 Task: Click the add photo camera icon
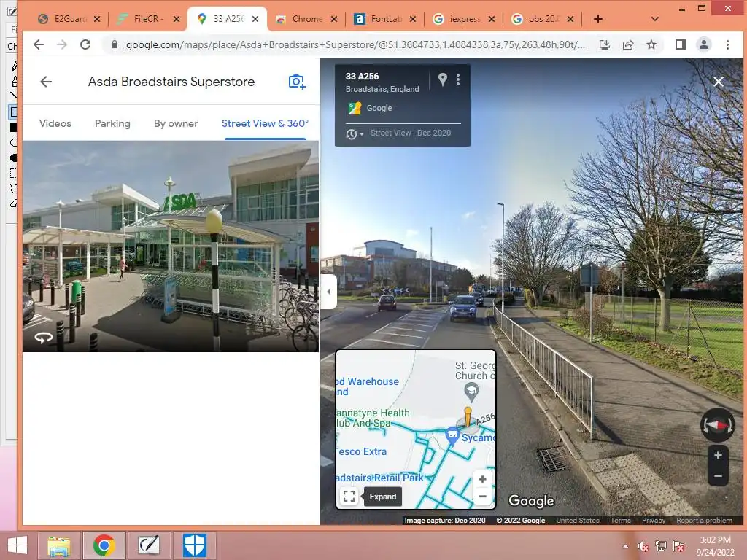(x=297, y=82)
